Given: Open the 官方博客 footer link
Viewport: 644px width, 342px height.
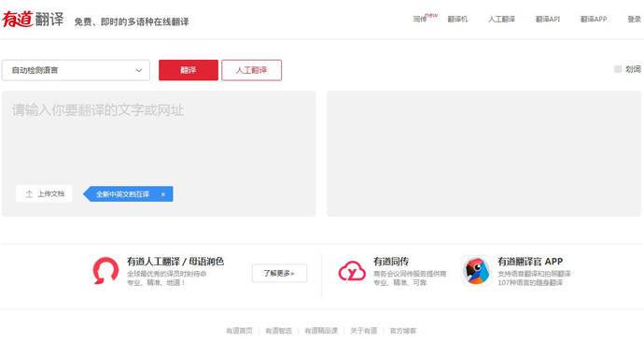Looking at the screenshot, I should [x=403, y=331].
